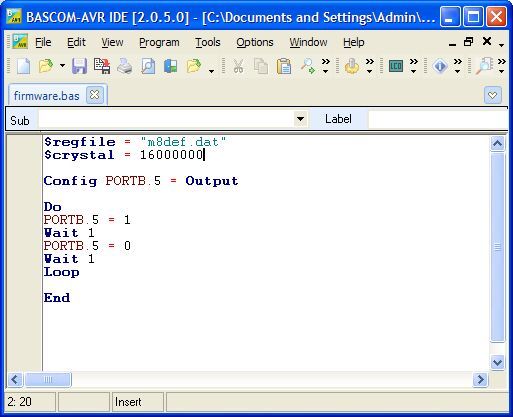This screenshot has width=513, height=417.
Task: Open the Options menu
Action: pyautogui.click(x=255, y=42)
